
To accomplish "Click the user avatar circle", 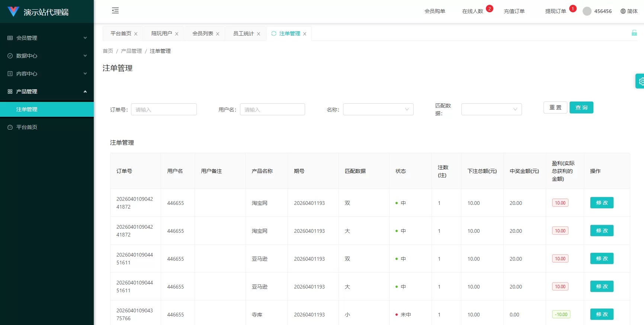I will (x=587, y=11).
